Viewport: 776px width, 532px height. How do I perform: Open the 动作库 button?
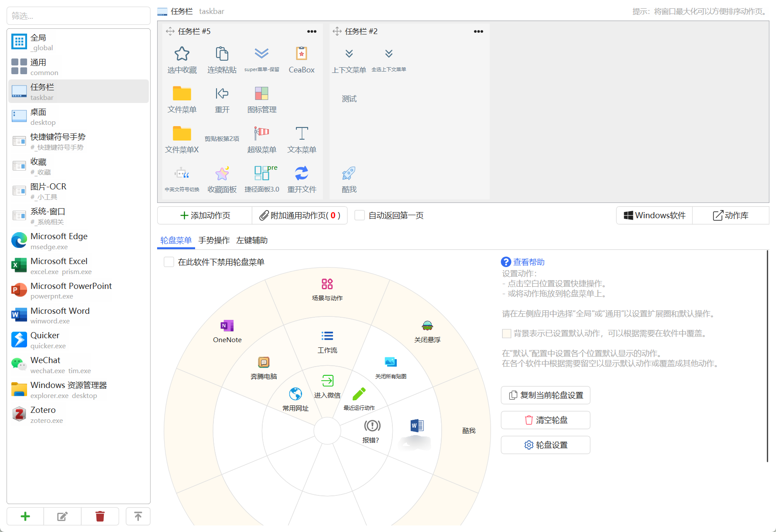731,216
